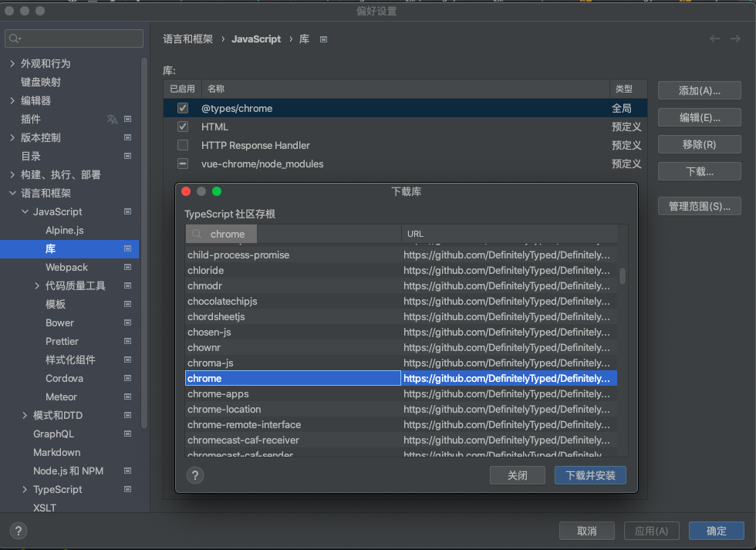Enable the HTTP Response Handler checkbox

tap(183, 146)
